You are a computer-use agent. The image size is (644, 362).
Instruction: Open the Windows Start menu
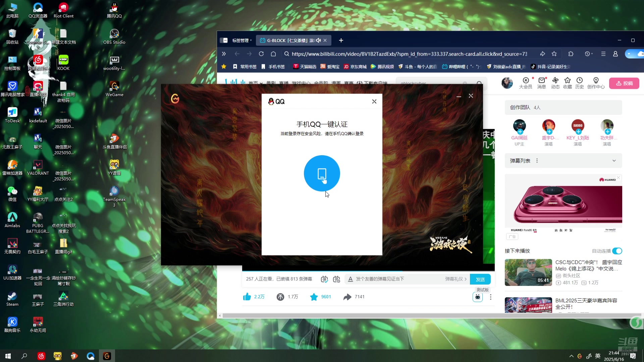point(8,356)
